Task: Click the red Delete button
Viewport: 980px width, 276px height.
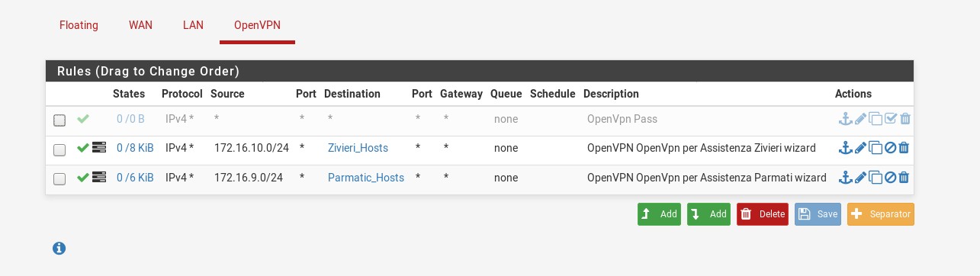Action: (x=763, y=214)
